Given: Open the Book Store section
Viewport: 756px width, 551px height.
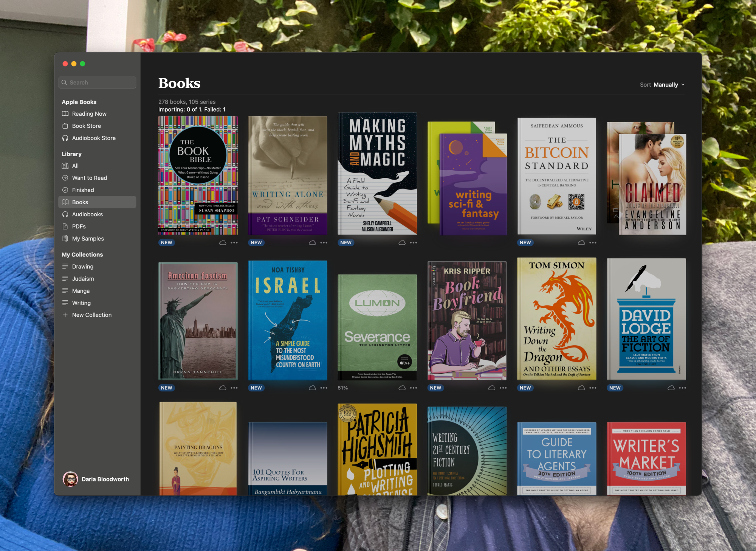Looking at the screenshot, I should 87,126.
